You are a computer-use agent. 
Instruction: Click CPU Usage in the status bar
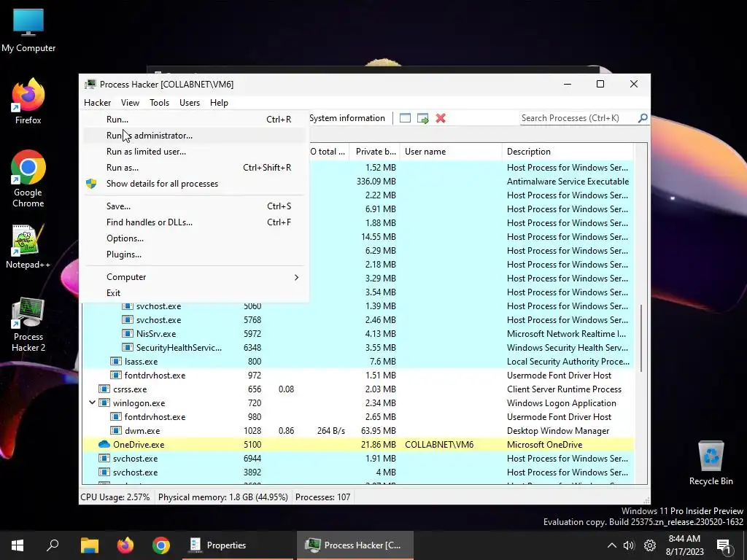(115, 497)
